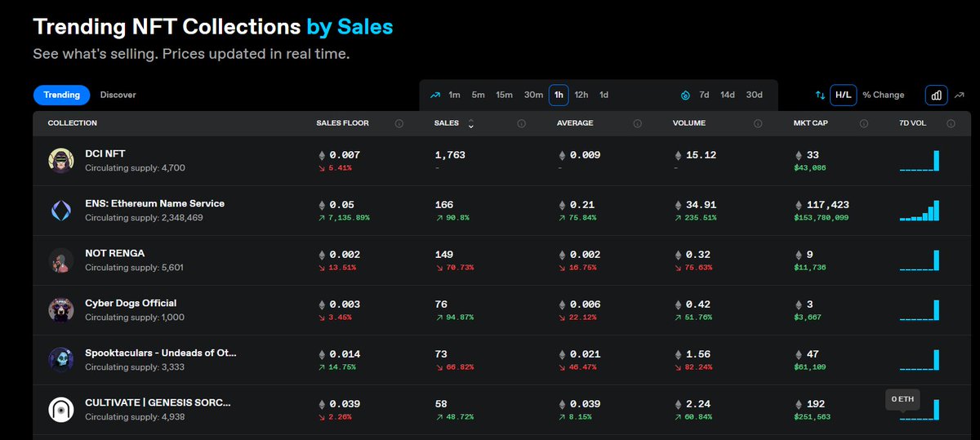Click the flame icon before 7d
Viewport: 980px width, 440px height.
click(685, 95)
